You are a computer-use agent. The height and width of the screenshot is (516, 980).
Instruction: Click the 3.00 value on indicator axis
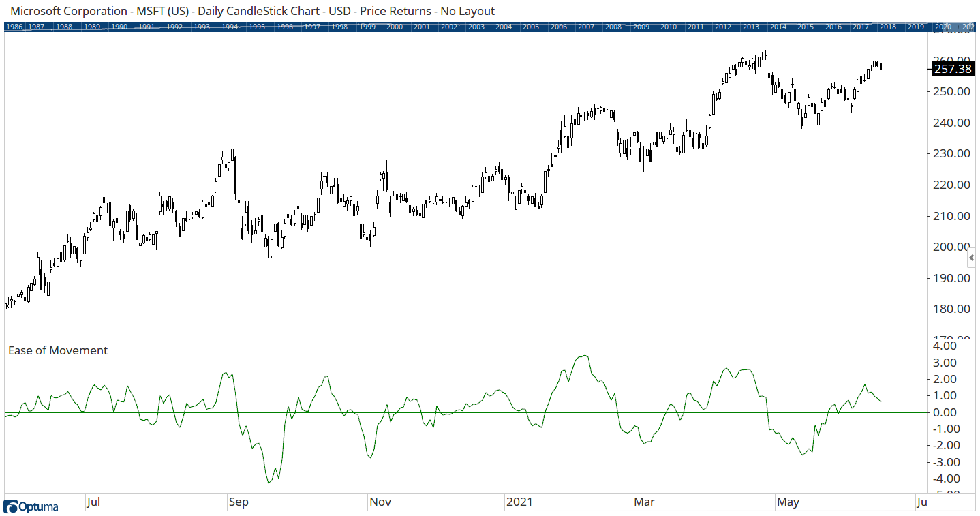click(x=945, y=363)
